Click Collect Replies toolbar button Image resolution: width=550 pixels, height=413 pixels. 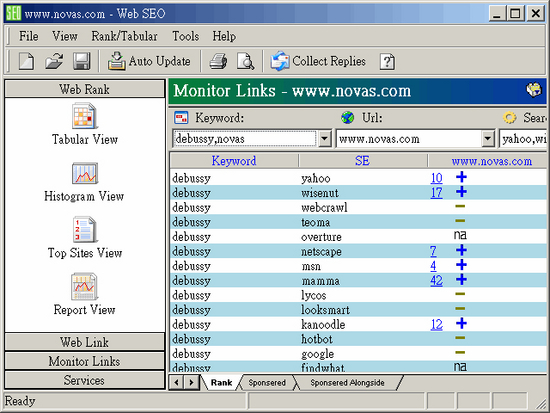(x=318, y=61)
